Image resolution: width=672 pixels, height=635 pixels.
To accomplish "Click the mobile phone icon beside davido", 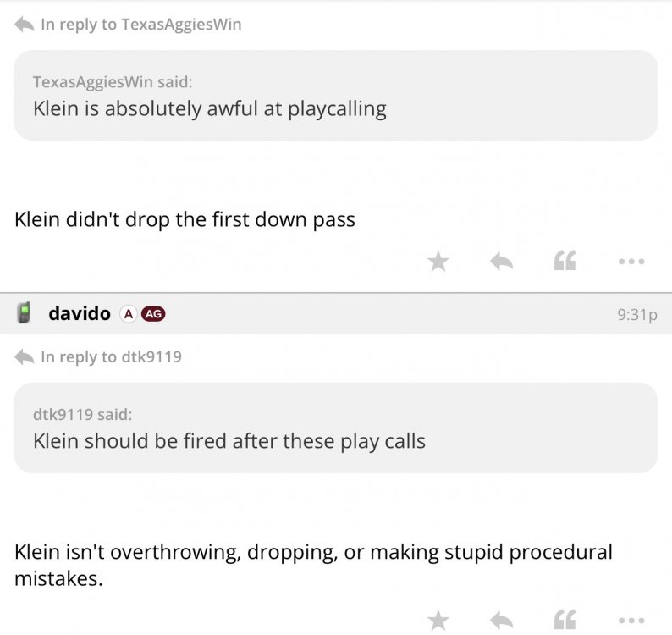I will point(25,314).
